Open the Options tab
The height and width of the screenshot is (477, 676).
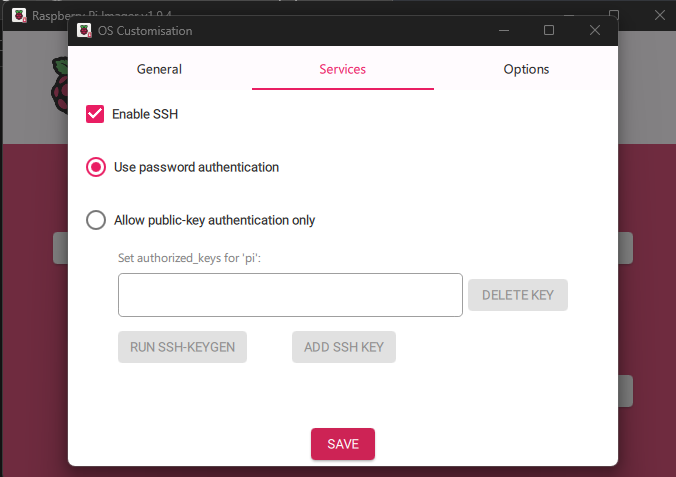click(x=526, y=69)
